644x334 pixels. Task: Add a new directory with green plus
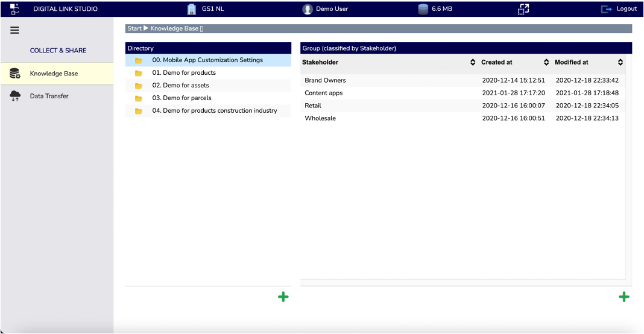click(283, 297)
